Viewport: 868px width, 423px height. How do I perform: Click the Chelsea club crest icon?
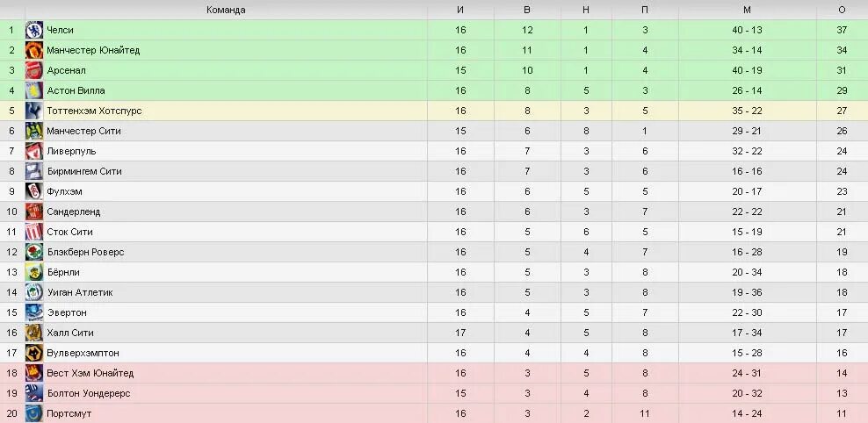pos(33,30)
